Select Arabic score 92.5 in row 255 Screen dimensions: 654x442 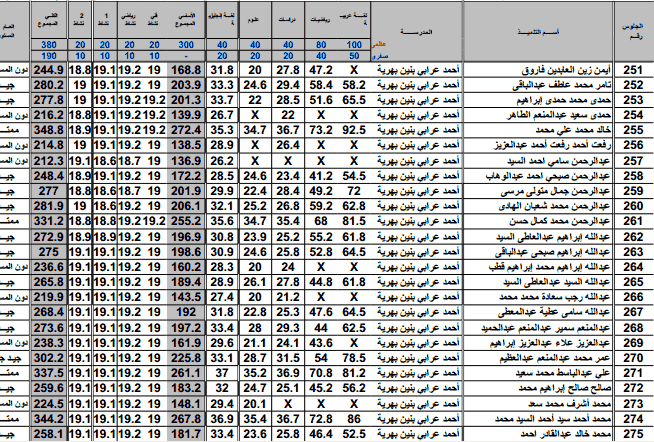pyautogui.click(x=354, y=130)
